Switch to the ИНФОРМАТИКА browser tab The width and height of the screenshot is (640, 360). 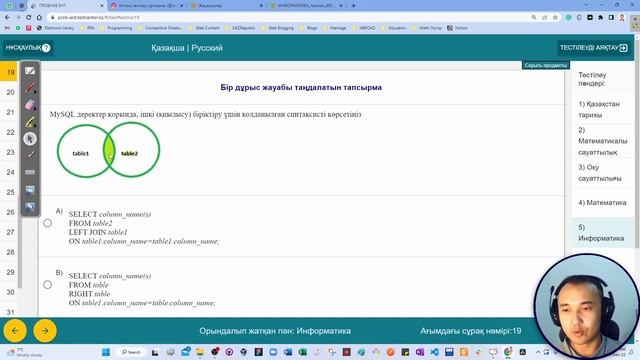point(306,6)
